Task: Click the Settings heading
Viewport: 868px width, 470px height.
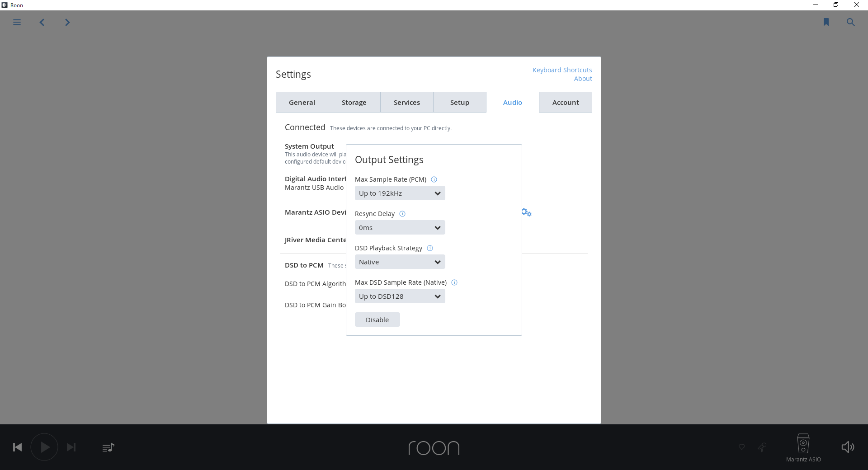Action: coord(293,74)
